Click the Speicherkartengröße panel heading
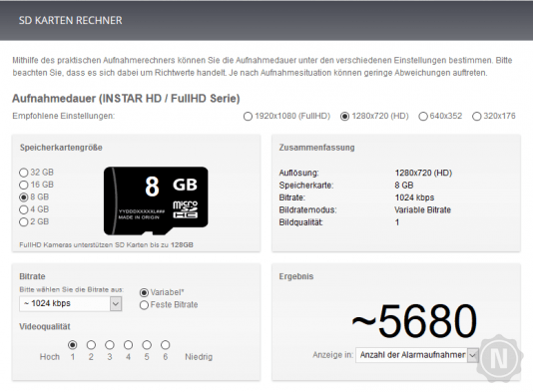533x392 pixels. [61, 148]
